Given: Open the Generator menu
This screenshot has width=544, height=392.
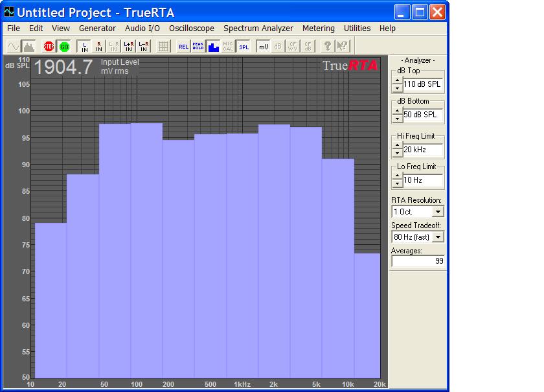Looking at the screenshot, I should pos(97,29).
